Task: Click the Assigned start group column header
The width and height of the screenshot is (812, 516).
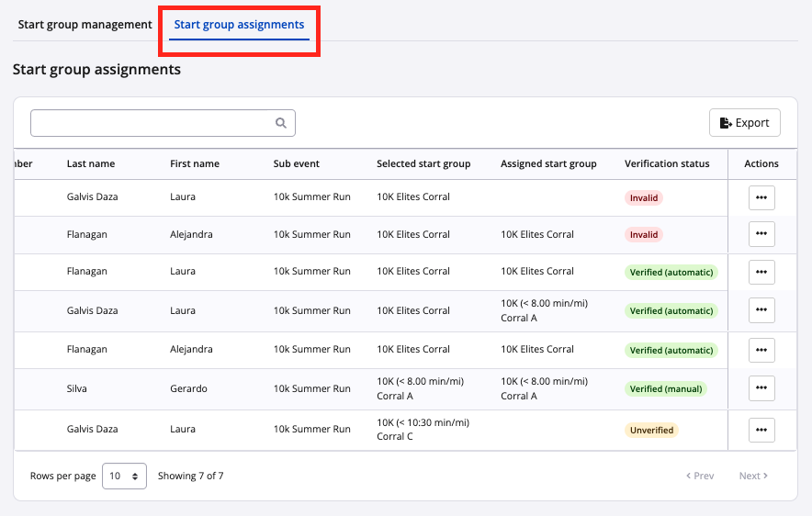Action: pyautogui.click(x=548, y=163)
